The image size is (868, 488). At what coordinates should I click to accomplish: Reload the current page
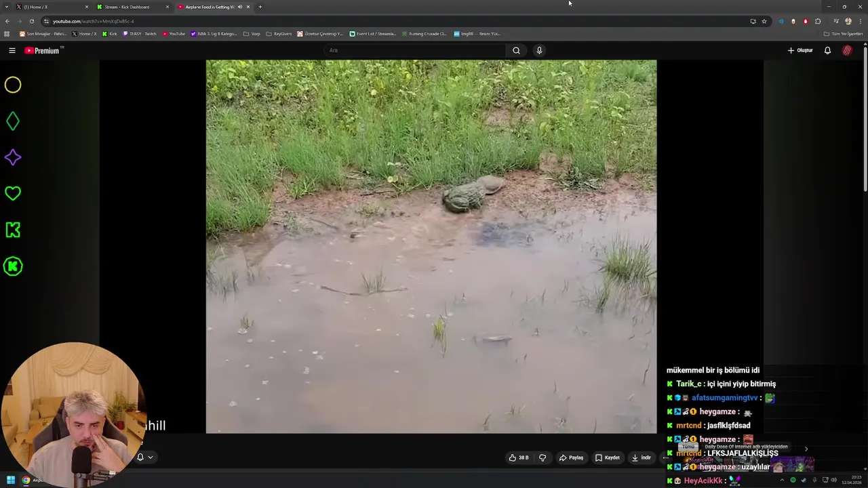coord(31,21)
